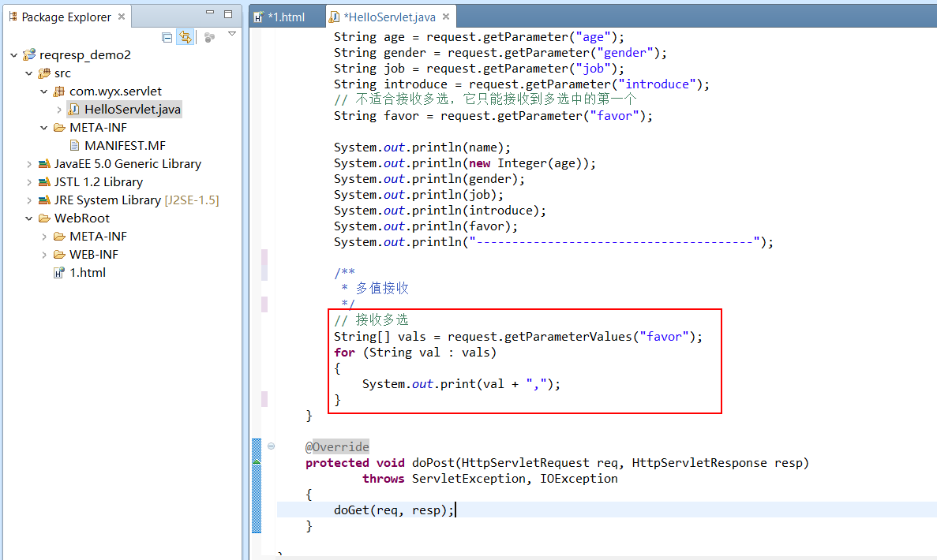Click the JSTL 1.2 library icon
Image resolution: width=937 pixels, height=560 pixels.
pyautogui.click(x=44, y=182)
